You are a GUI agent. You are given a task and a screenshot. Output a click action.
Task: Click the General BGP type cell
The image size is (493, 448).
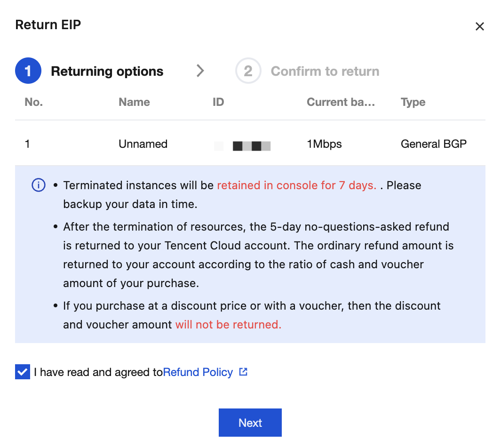pyautogui.click(x=434, y=144)
